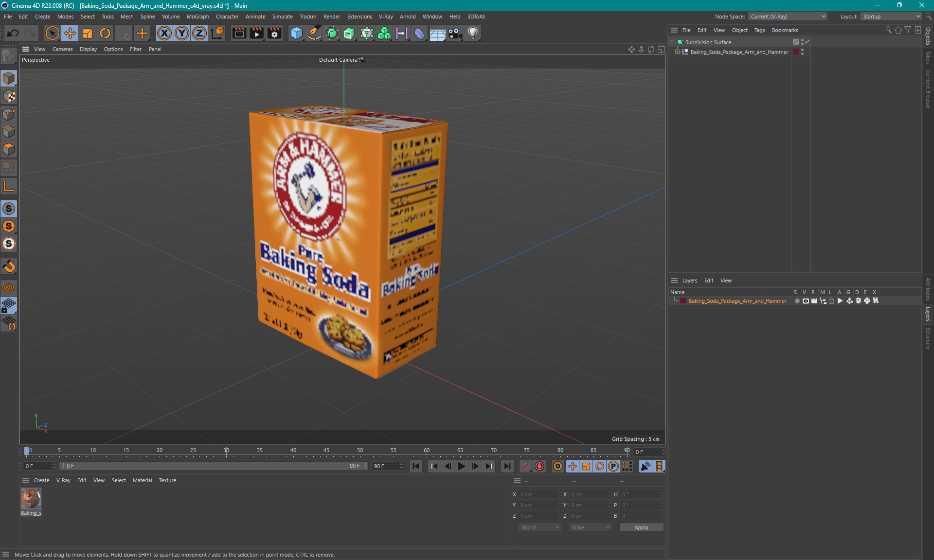Select the Live Selection tool

pos(52,33)
